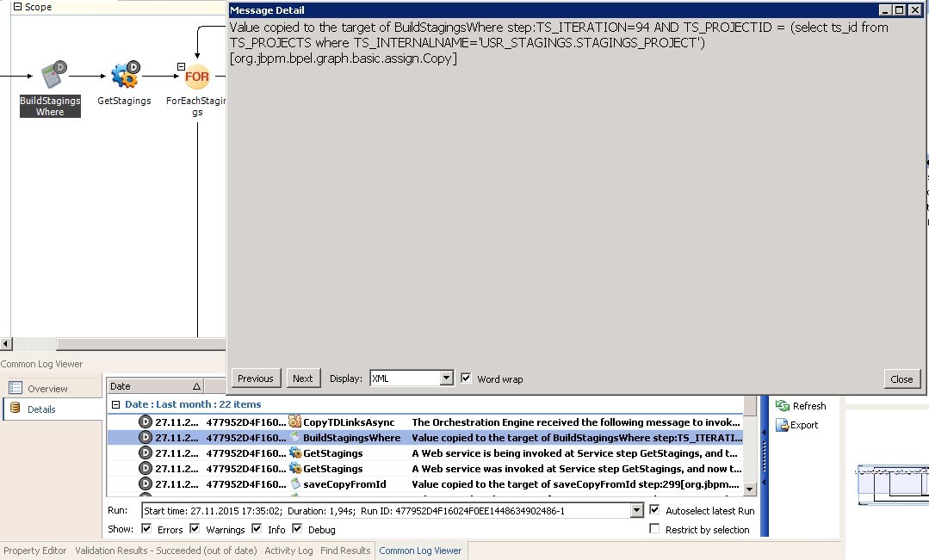Open the Display format XML dropdown

(447, 378)
